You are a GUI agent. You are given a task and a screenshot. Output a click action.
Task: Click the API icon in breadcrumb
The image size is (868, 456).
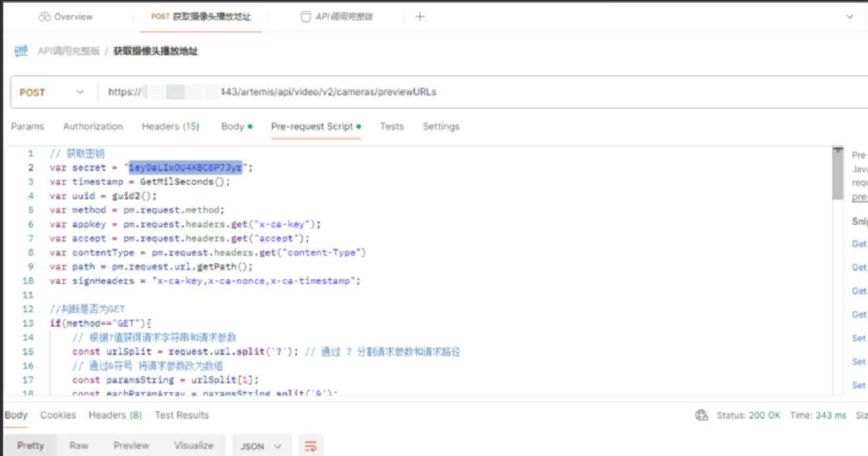point(22,51)
